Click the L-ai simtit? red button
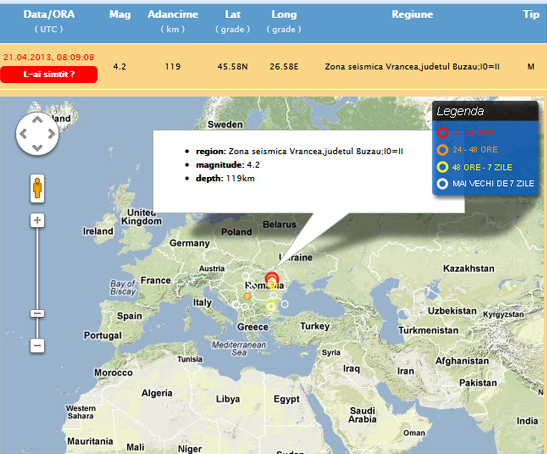The width and height of the screenshot is (547, 454). click(49, 74)
